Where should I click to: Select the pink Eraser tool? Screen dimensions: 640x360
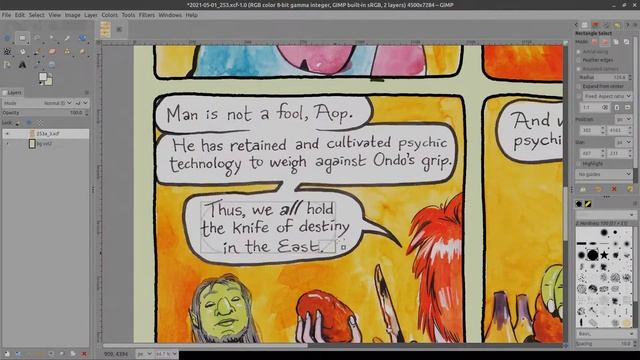[x=52, y=51]
